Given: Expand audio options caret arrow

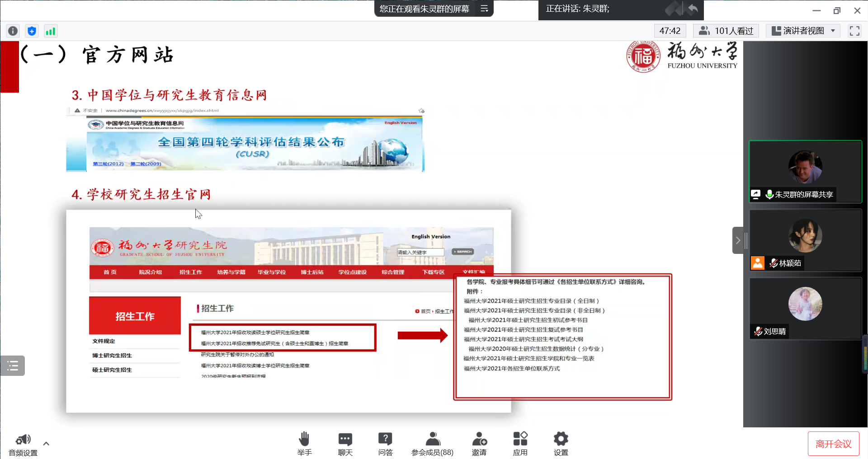Looking at the screenshot, I should [46, 443].
